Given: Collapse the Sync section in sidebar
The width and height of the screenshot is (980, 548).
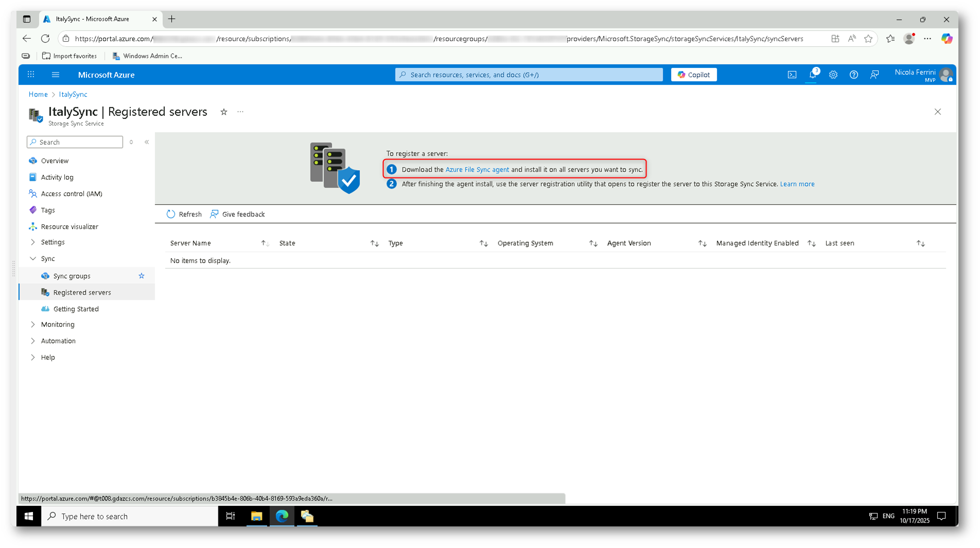Looking at the screenshot, I should click(x=33, y=259).
